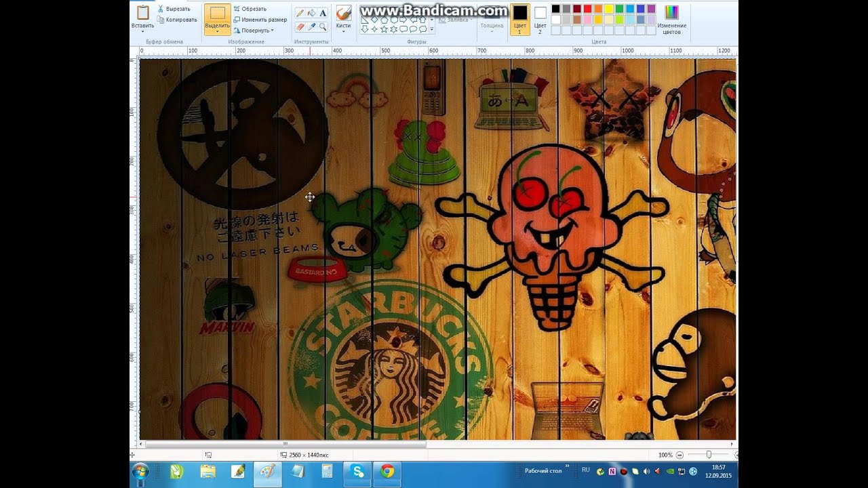Adjust the zoom slider handle
This screenshot has width=868, height=488.
click(x=709, y=455)
